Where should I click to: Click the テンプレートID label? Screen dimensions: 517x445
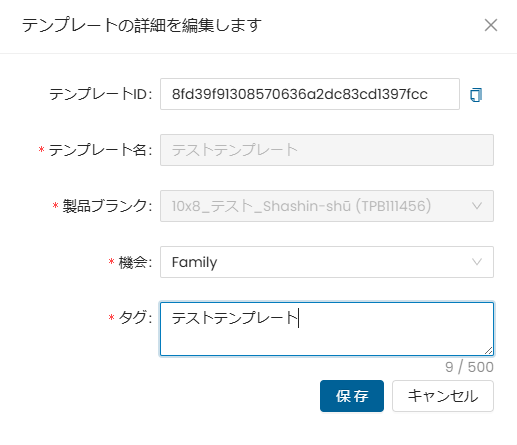[100, 94]
